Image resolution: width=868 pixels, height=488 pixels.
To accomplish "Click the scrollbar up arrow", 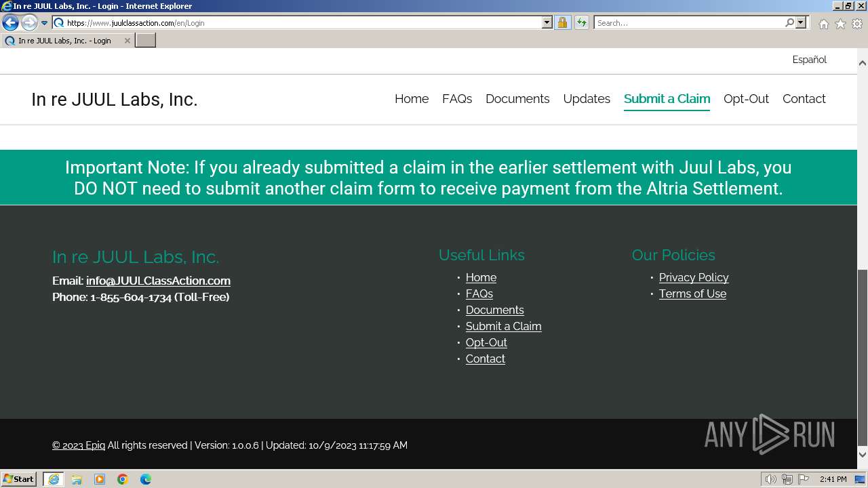I will coord(863,63).
